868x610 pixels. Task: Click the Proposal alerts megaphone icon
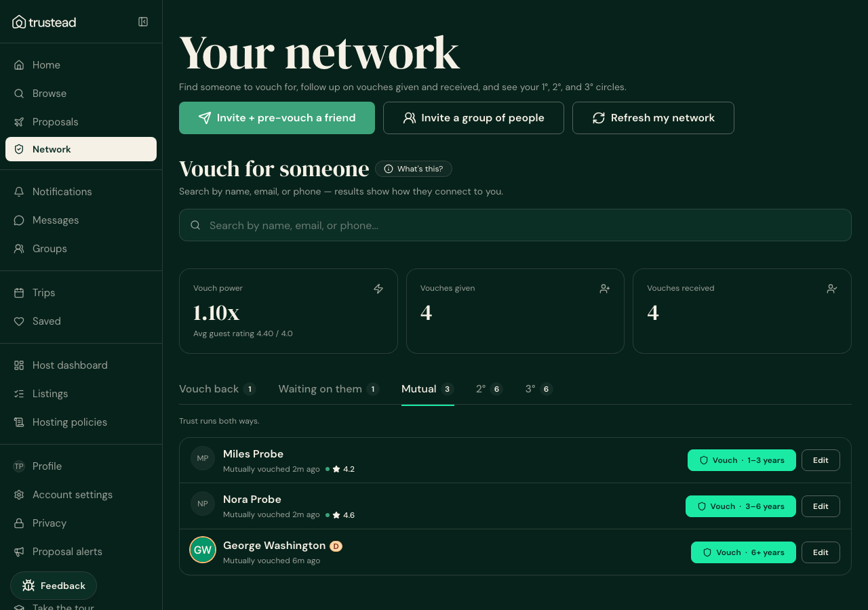click(19, 552)
